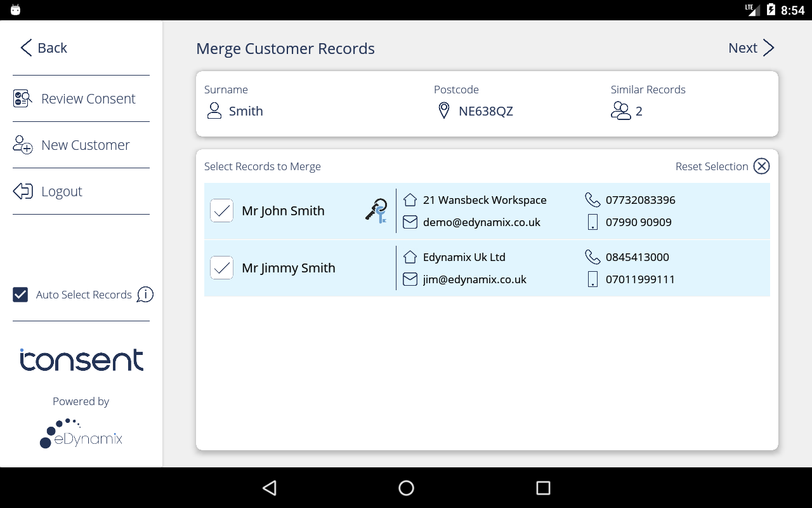812x508 pixels.
Task: Uncheck Mr Jimmy Smith's record checkbox
Action: (x=221, y=268)
